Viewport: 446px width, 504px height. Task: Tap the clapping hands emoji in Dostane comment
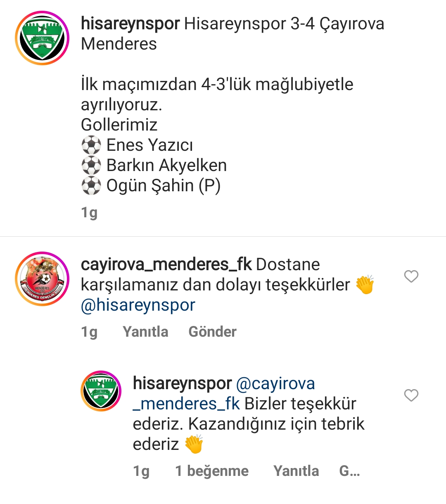pyautogui.click(x=365, y=284)
